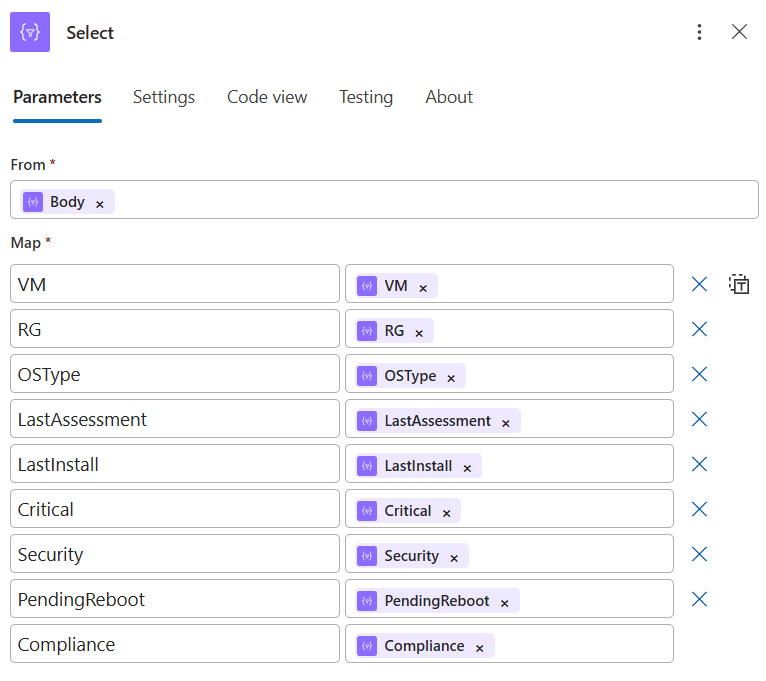Open the Settings tab
The height and width of the screenshot is (681, 766).
pos(164,97)
